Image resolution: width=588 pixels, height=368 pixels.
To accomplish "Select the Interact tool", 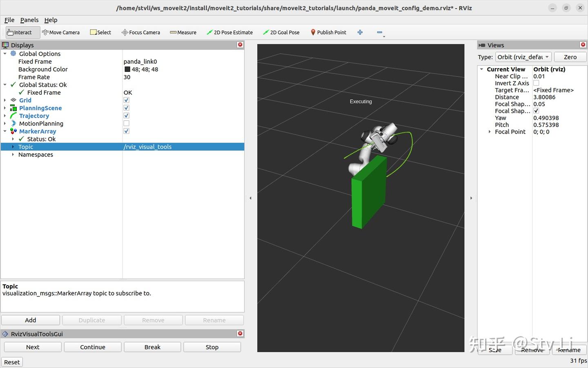I will [20, 32].
